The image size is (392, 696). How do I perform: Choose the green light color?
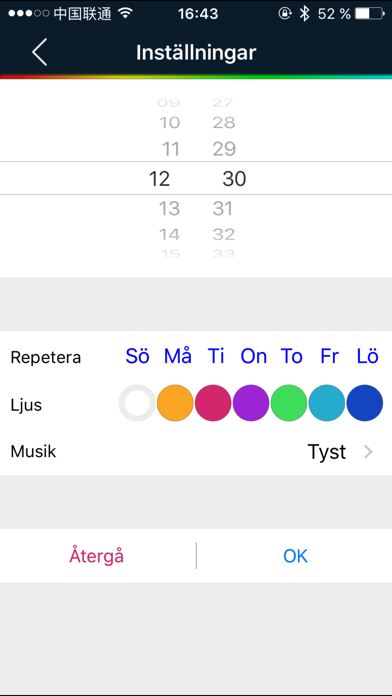289,403
